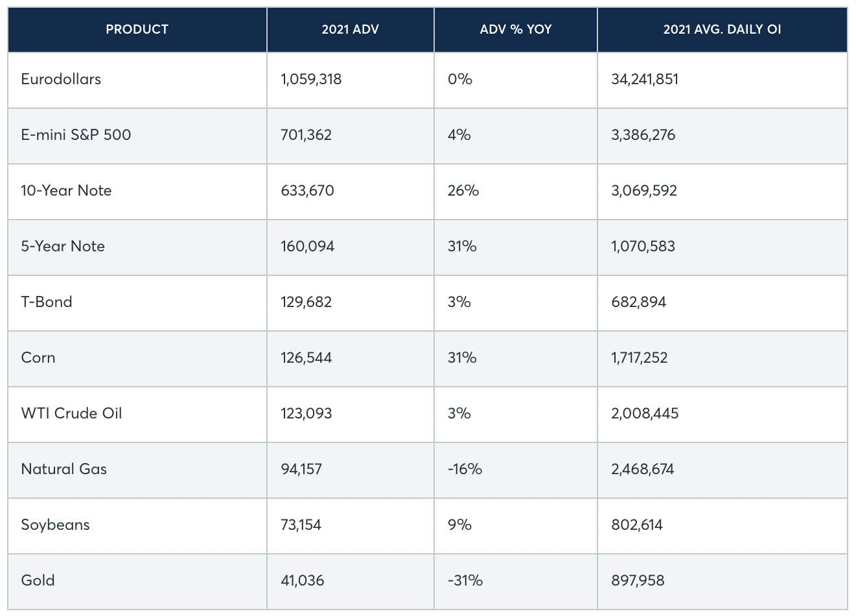Click open interest value 2,008,445
The image size is (856, 616).
point(645,414)
